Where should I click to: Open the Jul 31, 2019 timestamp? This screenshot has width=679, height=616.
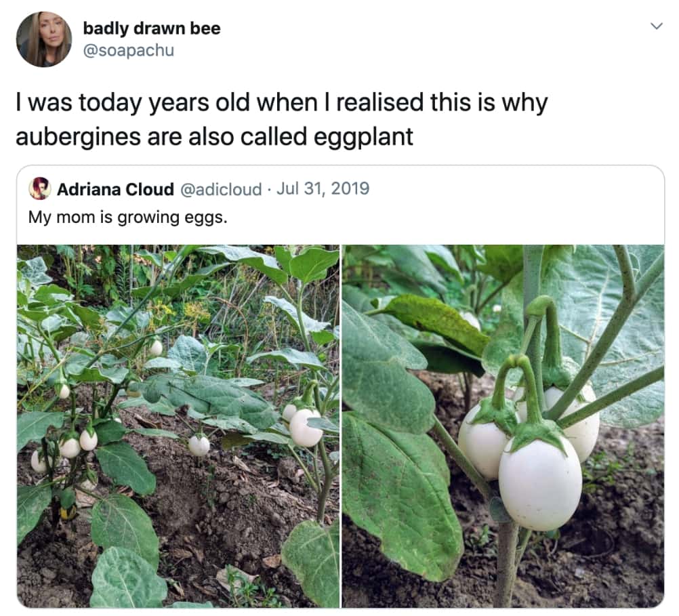(x=323, y=188)
